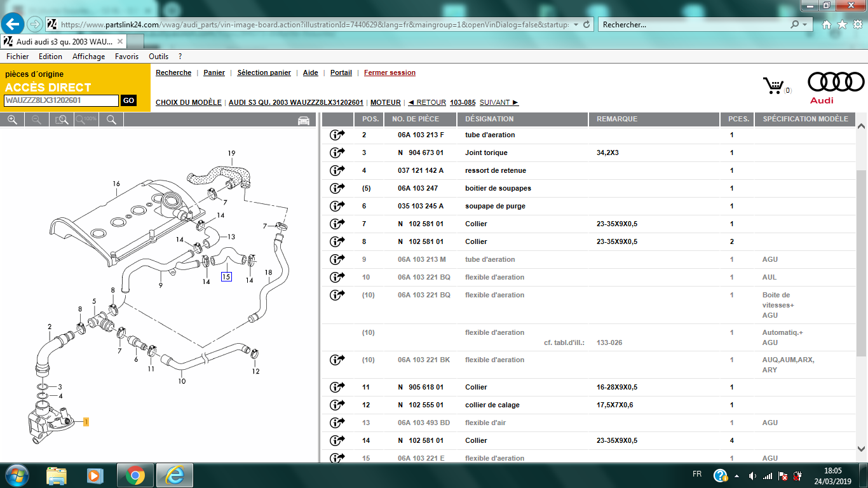Open Internet Explorer favorites star

point(842,25)
